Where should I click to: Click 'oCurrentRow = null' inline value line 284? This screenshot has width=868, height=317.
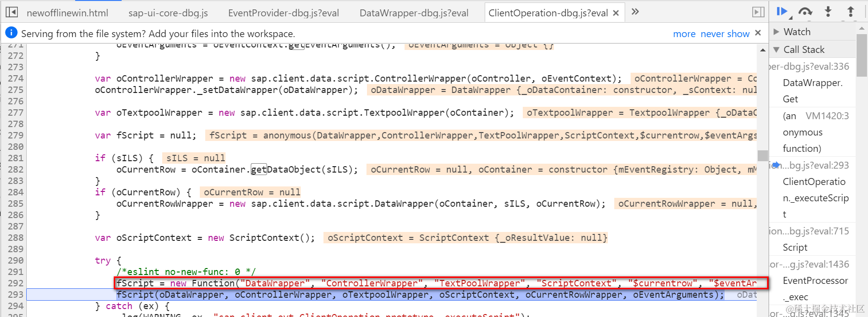pos(252,192)
